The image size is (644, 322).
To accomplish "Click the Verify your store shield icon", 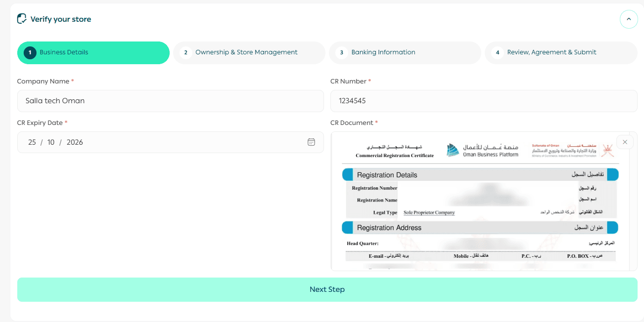I will 22,19.
